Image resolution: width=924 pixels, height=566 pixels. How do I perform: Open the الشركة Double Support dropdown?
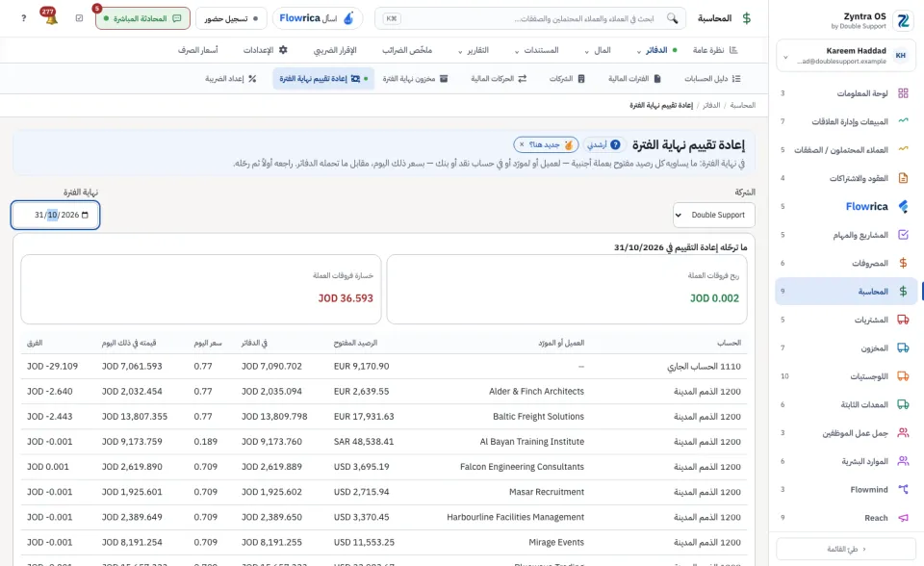tap(713, 216)
